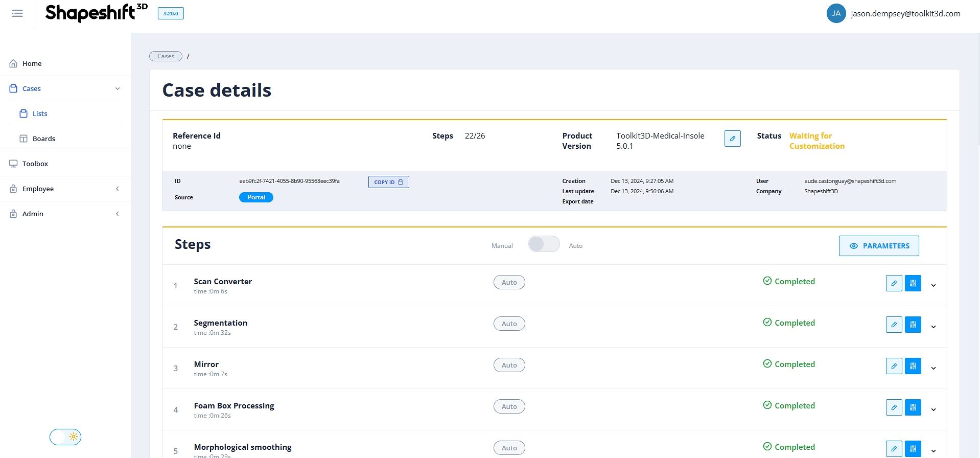Click the edit pencil for Scan Converter step
This screenshot has width=980, height=458.
pos(894,283)
